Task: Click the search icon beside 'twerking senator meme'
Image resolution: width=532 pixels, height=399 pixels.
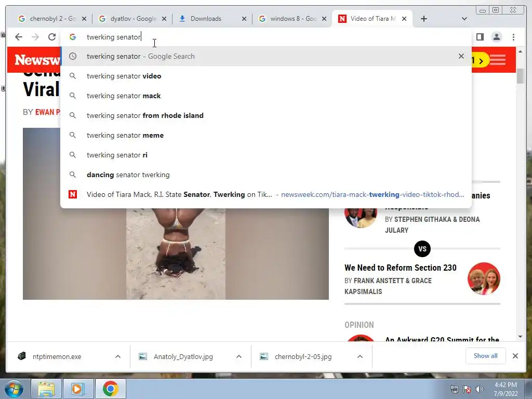Action: 73,135
